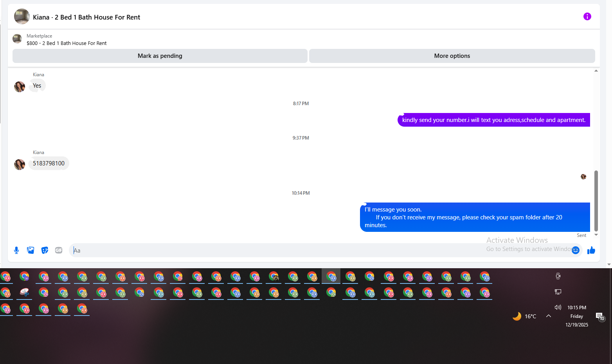Image resolution: width=612 pixels, height=364 pixels.
Task: Click the volume speaker tray icon
Action: (x=558, y=307)
